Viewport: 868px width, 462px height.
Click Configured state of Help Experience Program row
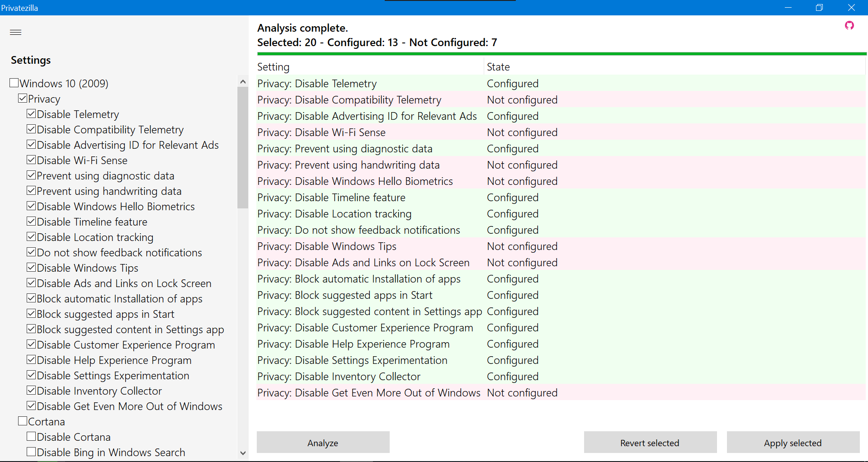(x=513, y=344)
